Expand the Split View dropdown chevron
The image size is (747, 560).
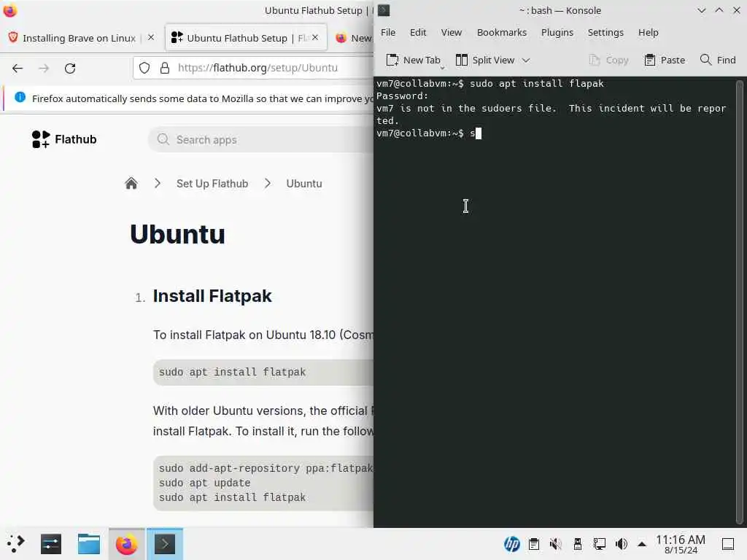point(526,60)
